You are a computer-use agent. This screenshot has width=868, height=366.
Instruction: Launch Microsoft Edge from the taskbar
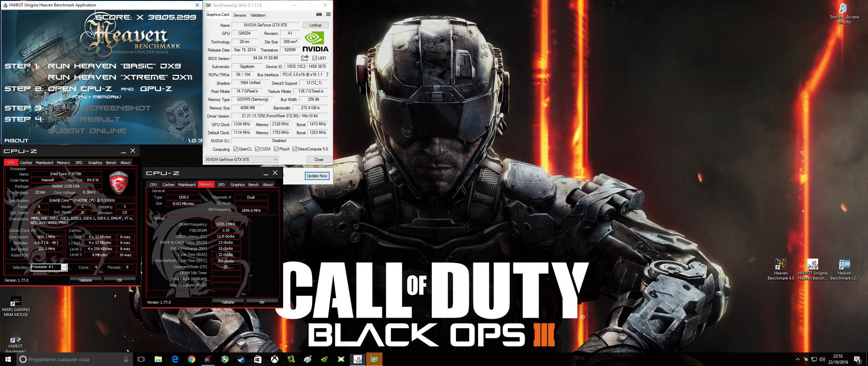click(175, 359)
